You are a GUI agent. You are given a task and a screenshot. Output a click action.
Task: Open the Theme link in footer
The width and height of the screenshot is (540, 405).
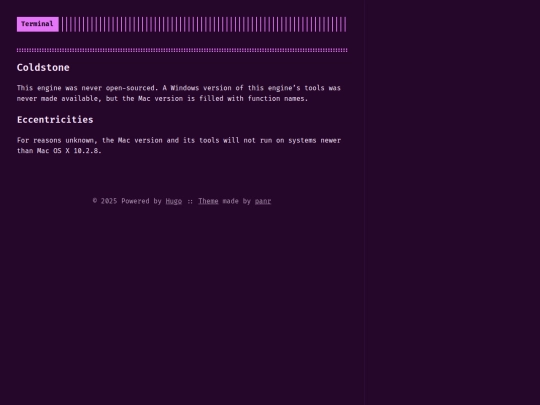coord(208,201)
